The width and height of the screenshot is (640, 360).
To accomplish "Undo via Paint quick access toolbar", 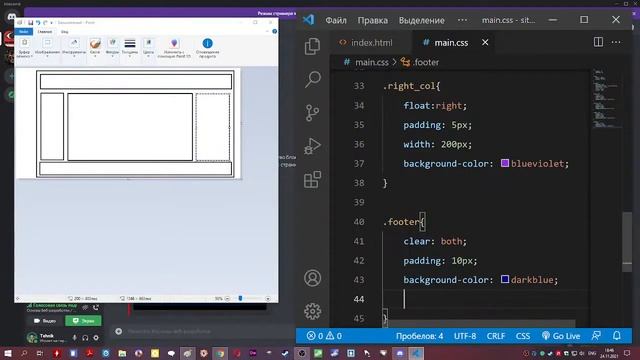I will (38, 22).
